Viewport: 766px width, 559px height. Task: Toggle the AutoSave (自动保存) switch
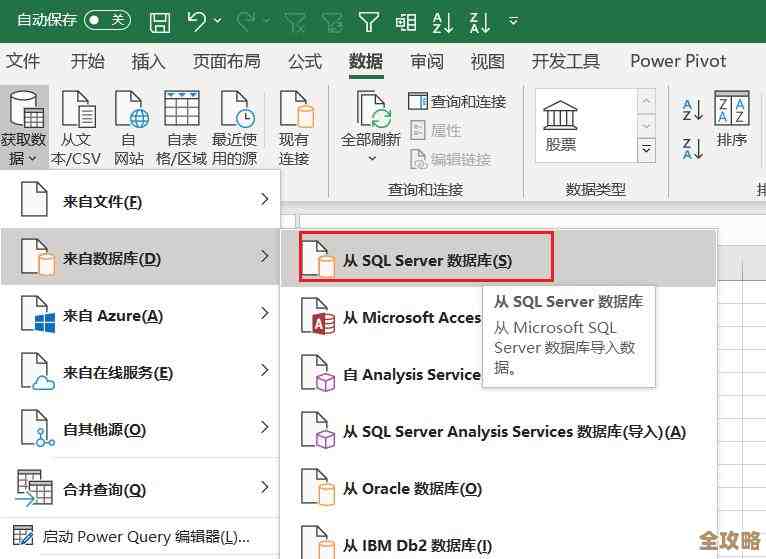107,20
